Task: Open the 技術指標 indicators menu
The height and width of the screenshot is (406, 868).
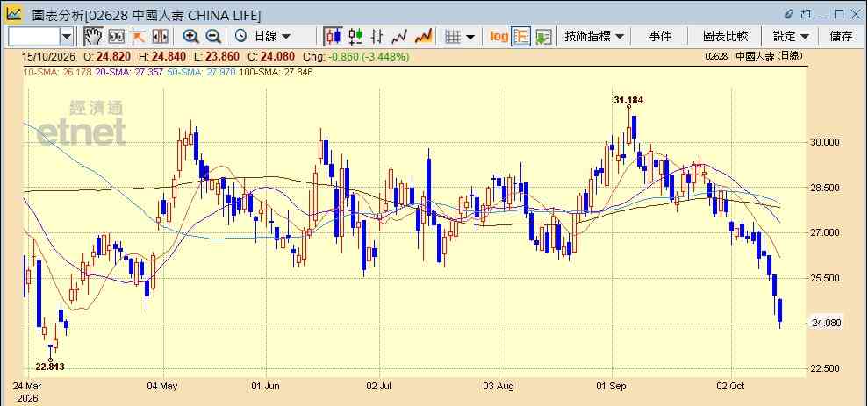Action: [594, 37]
